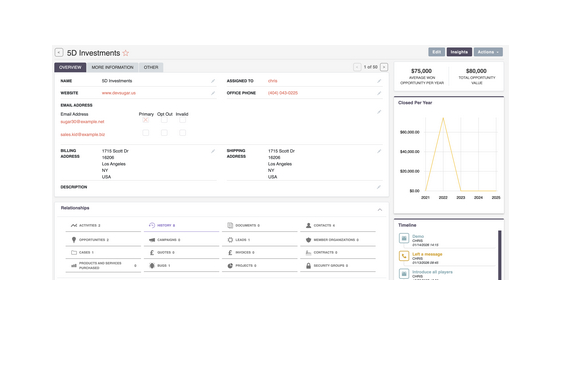Click the Edit button

click(x=436, y=52)
